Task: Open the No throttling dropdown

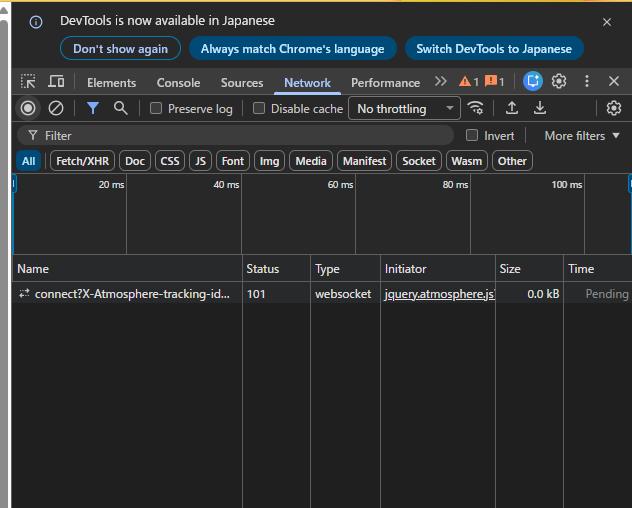Action: point(403,109)
